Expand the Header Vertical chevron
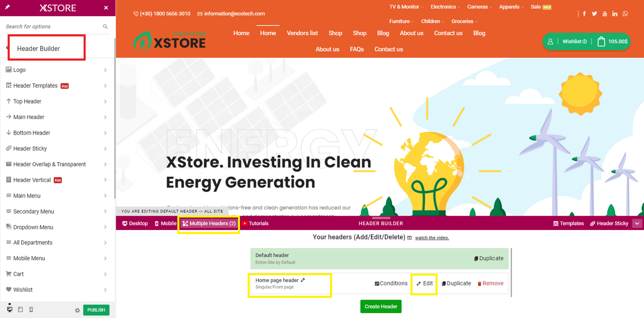Image resolution: width=644 pixels, height=318 pixels. pyautogui.click(x=105, y=180)
